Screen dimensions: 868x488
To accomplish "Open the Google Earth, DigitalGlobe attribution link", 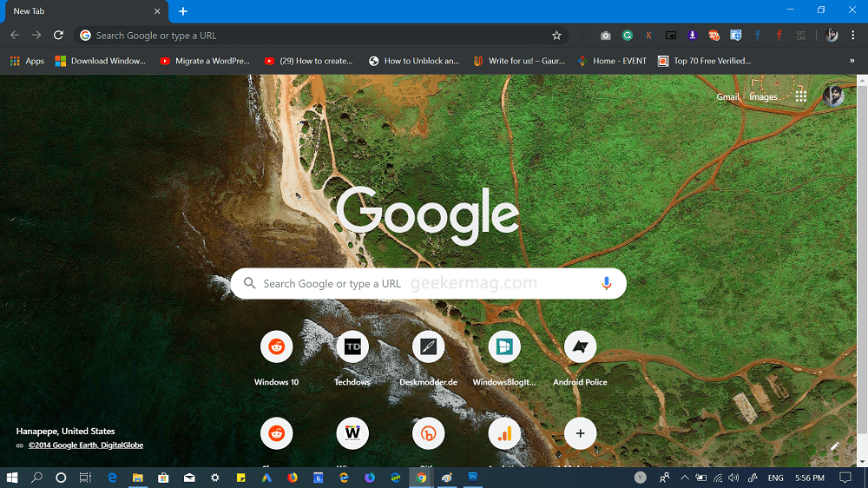I will tap(86, 445).
